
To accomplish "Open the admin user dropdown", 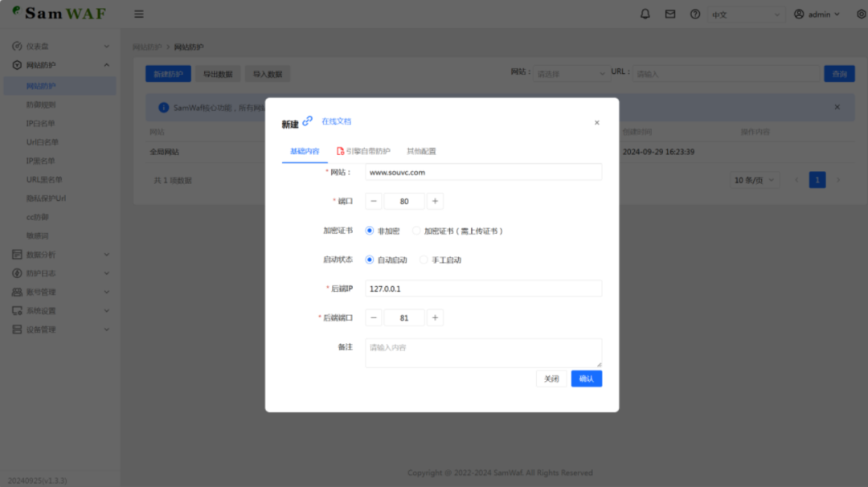I will pos(817,14).
